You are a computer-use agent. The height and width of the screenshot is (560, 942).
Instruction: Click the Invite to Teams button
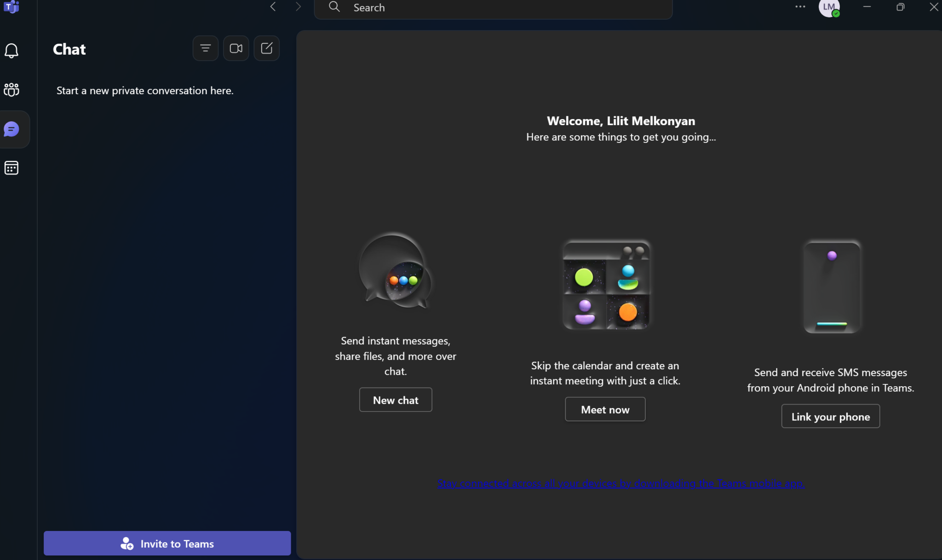coord(167,543)
